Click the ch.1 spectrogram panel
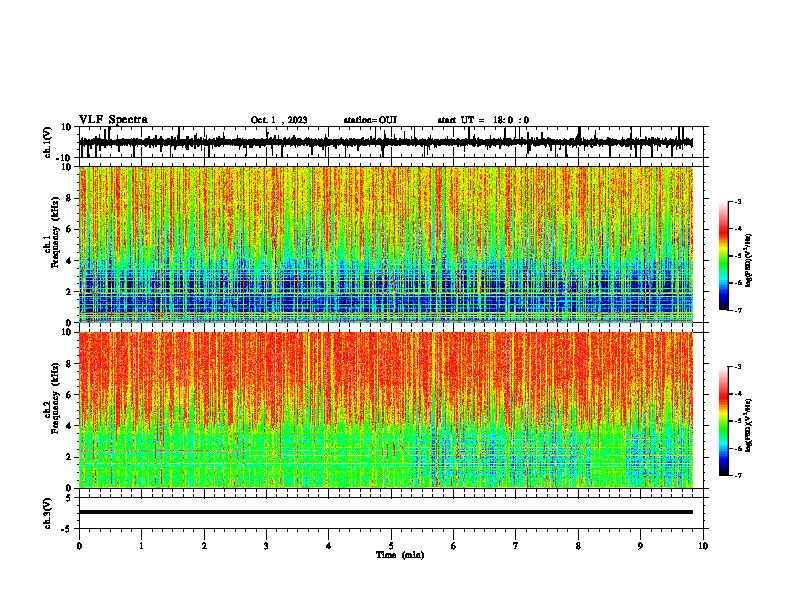792x612 pixels. point(386,244)
